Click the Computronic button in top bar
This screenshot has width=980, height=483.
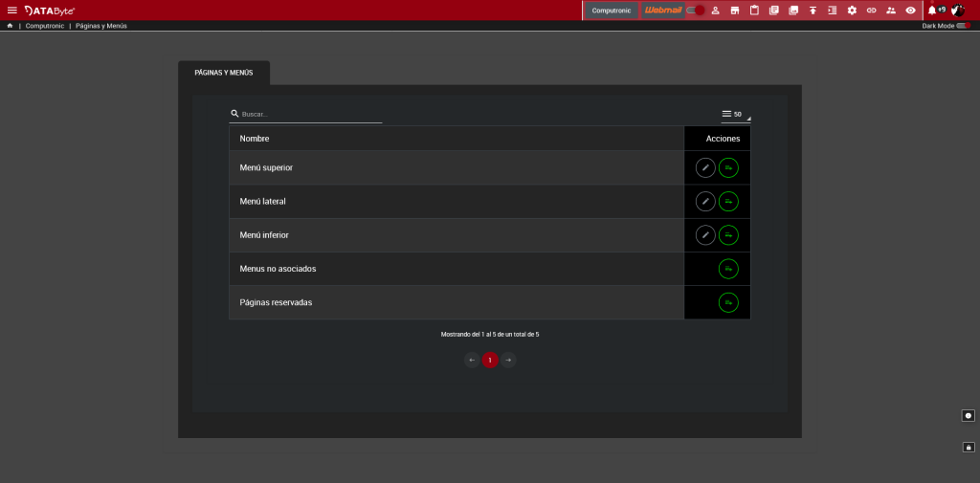(612, 11)
